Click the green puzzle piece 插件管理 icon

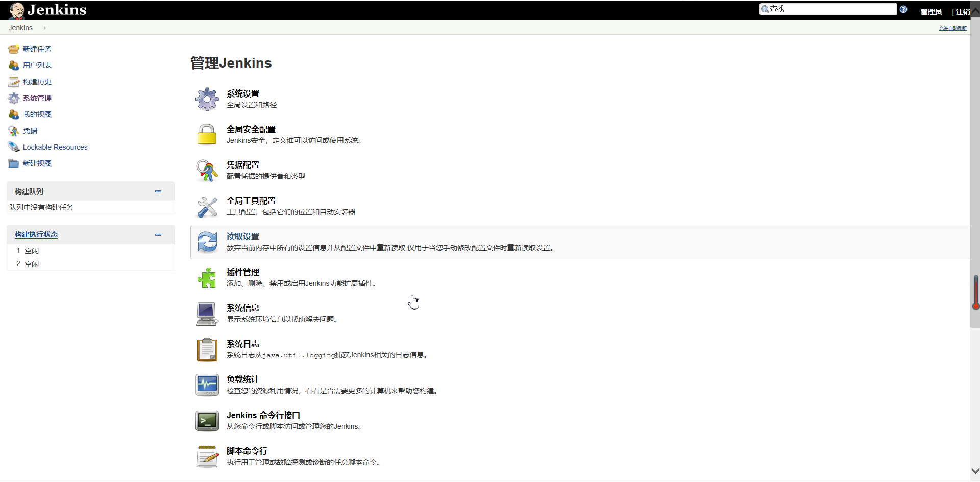(207, 278)
